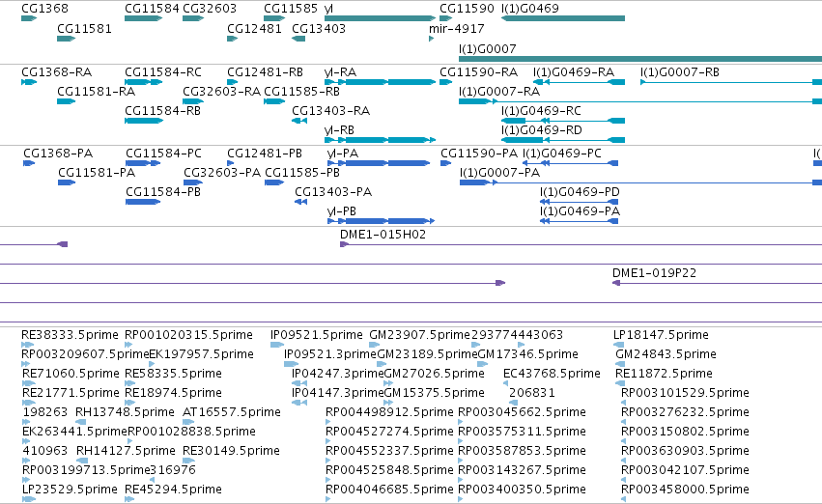
Task: Click EST RE38333.5prime
Action: tap(28, 345)
